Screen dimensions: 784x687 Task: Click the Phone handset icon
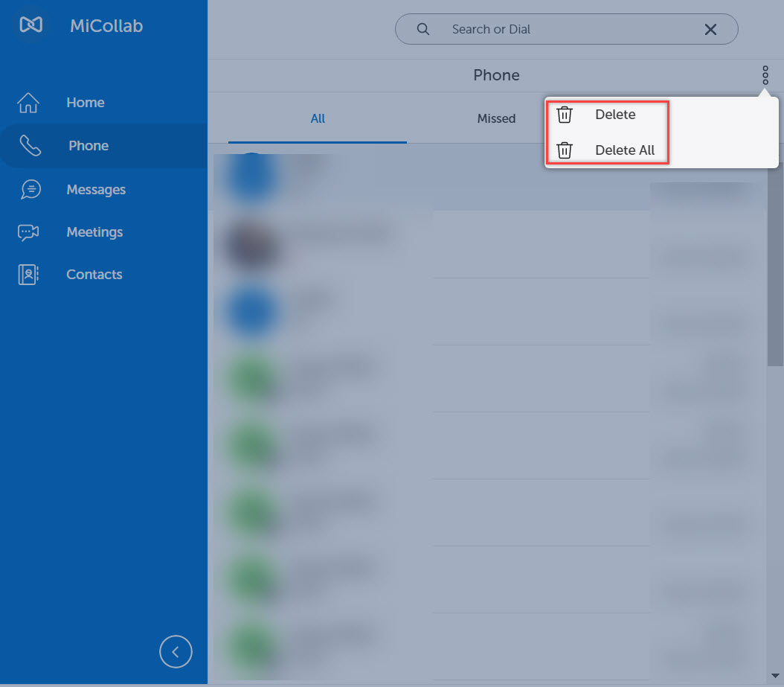coord(30,146)
